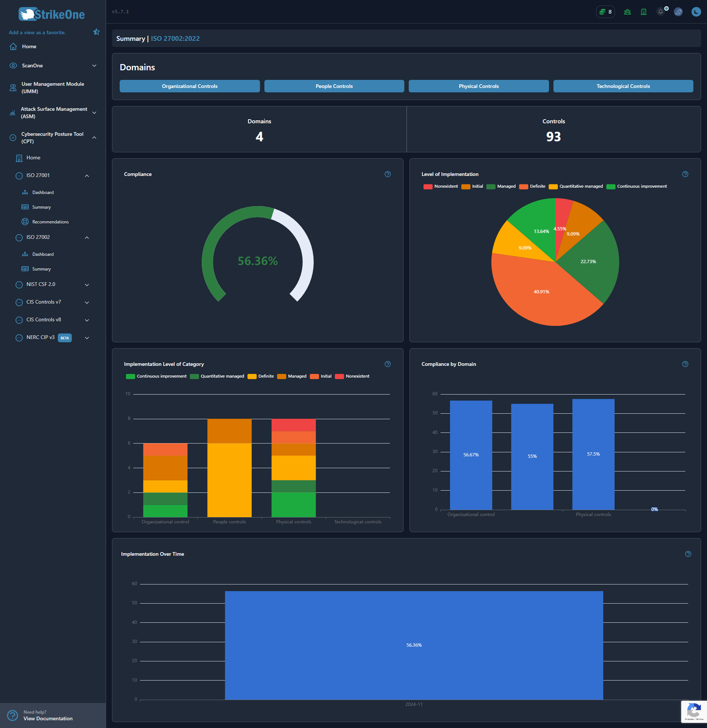Click the ScanOne eye icon
The image size is (707, 728).
(13, 66)
